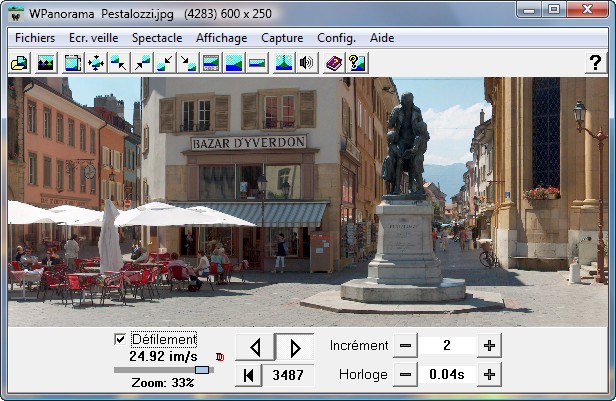Image resolution: width=616 pixels, height=401 pixels.
Task: Click the move image to top-right icon
Action: (142, 63)
